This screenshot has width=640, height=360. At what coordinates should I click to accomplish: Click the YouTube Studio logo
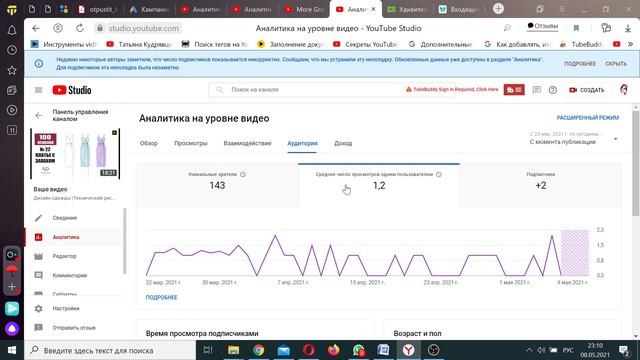[72, 90]
